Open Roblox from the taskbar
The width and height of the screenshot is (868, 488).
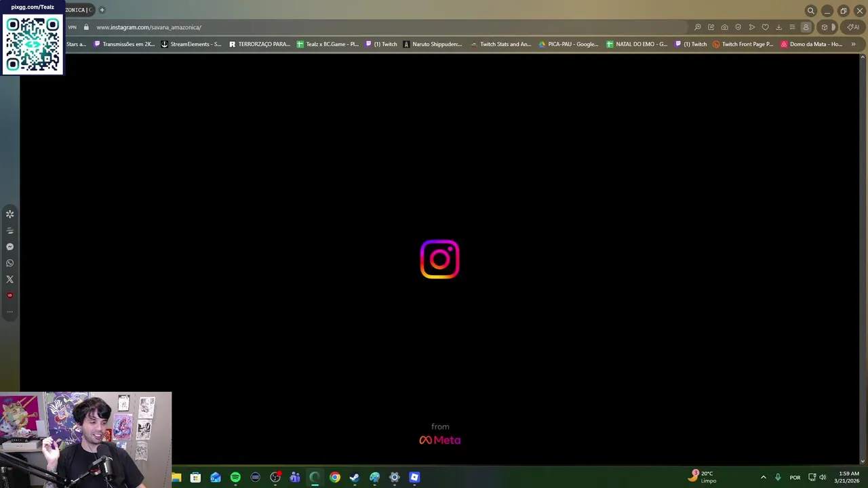click(x=414, y=477)
